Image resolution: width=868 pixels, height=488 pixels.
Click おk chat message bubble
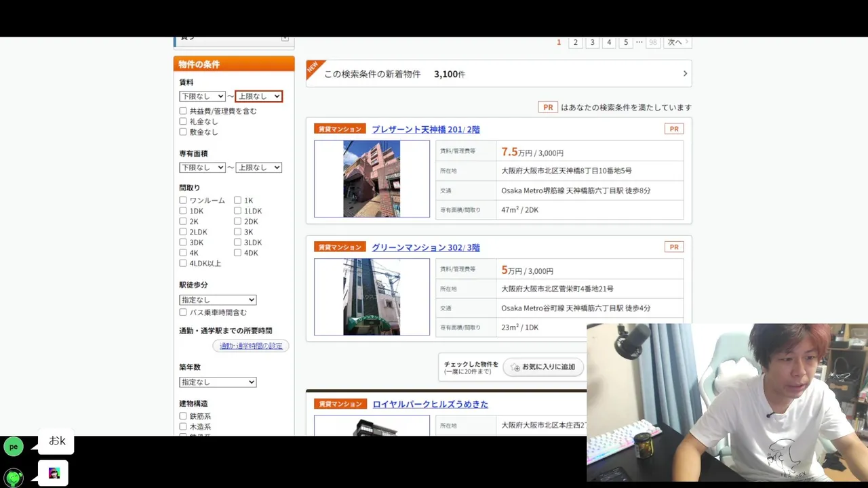[x=56, y=441]
